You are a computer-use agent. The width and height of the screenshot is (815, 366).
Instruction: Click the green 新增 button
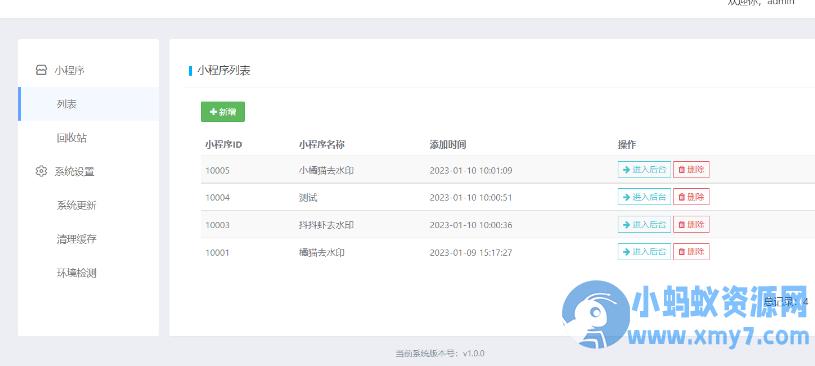pyautogui.click(x=222, y=112)
